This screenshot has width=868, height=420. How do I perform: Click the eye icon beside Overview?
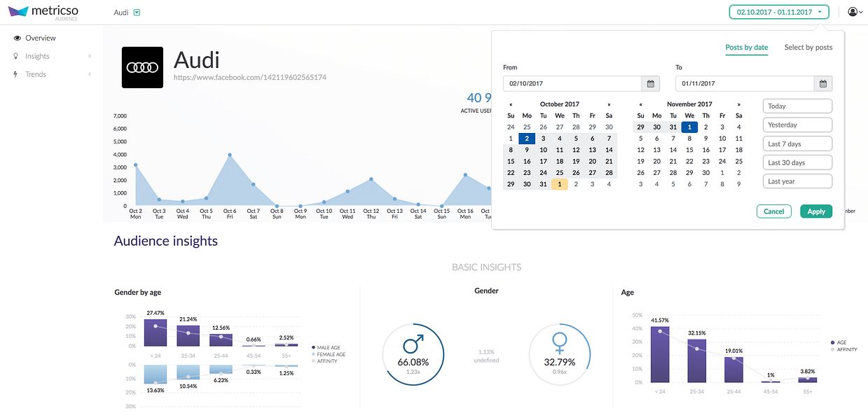click(17, 38)
